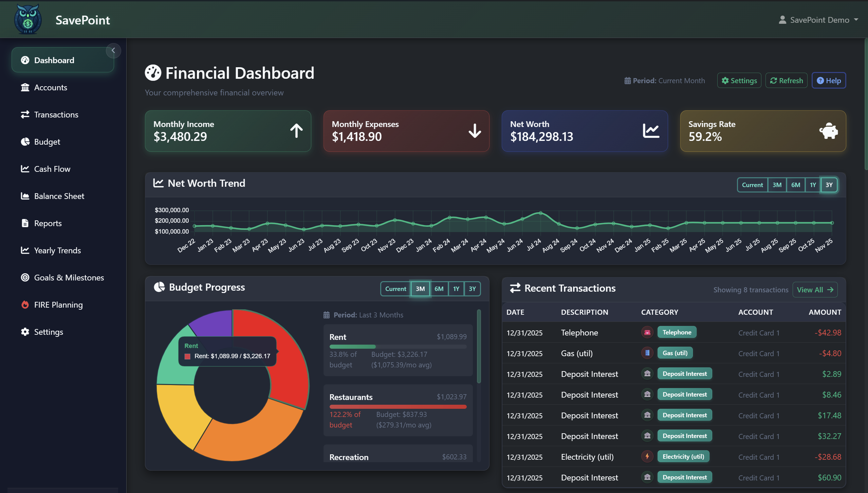Switch Net Worth Trend to 1Y view
This screenshot has width=868, height=493.
pos(813,185)
